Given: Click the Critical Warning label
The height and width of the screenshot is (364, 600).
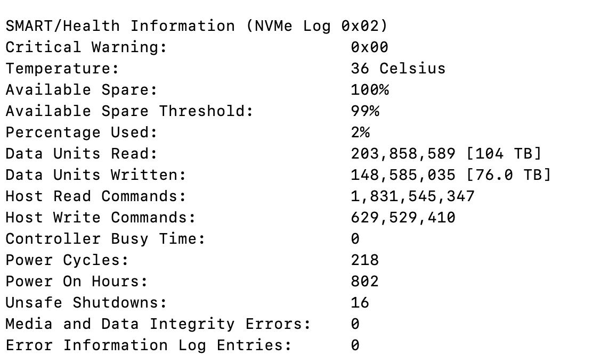Looking at the screenshot, I should coord(86,47).
